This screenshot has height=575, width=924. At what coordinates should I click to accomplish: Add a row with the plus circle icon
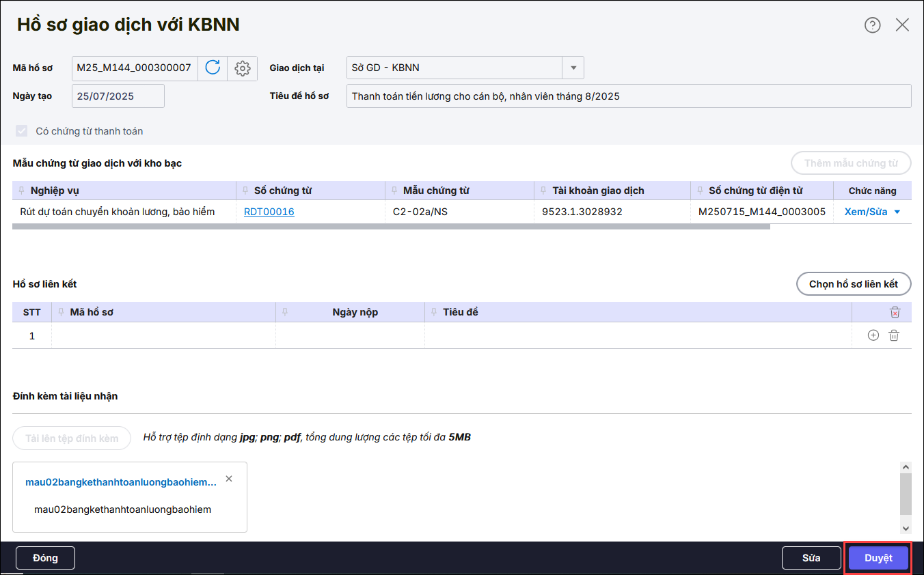point(873,335)
